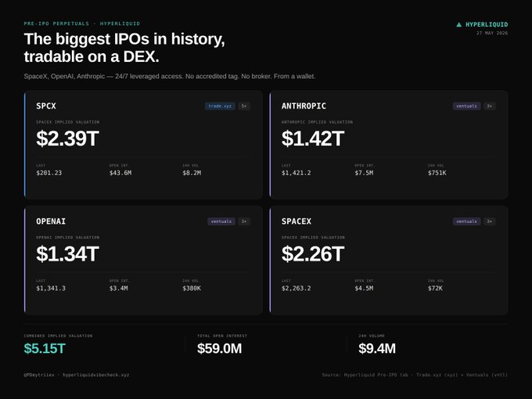Screen dimensions: 532x399
Task: Click the 3x leverage badge on SPACEX card
Action: coord(489,221)
